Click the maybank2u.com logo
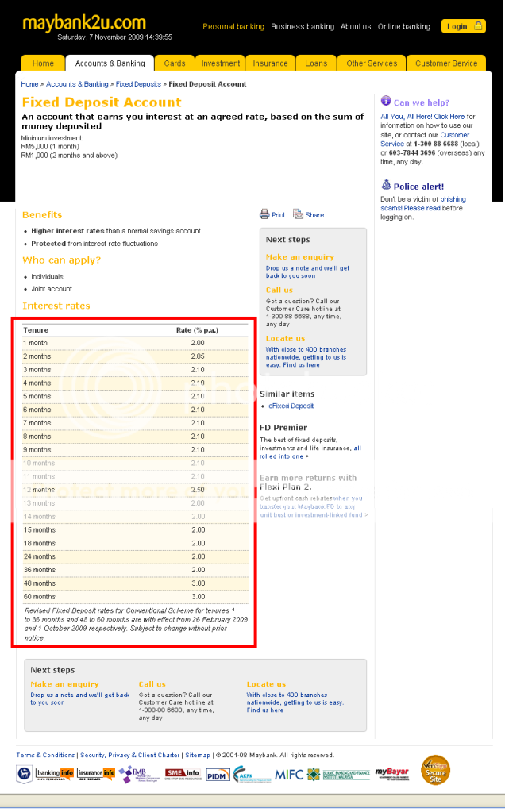The height and width of the screenshot is (812, 505). (83, 22)
